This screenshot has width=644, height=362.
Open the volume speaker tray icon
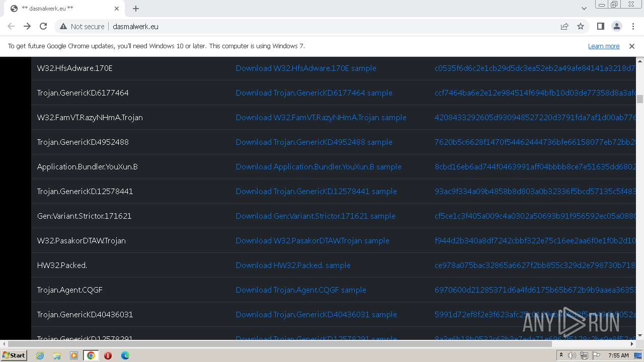click(x=572, y=355)
